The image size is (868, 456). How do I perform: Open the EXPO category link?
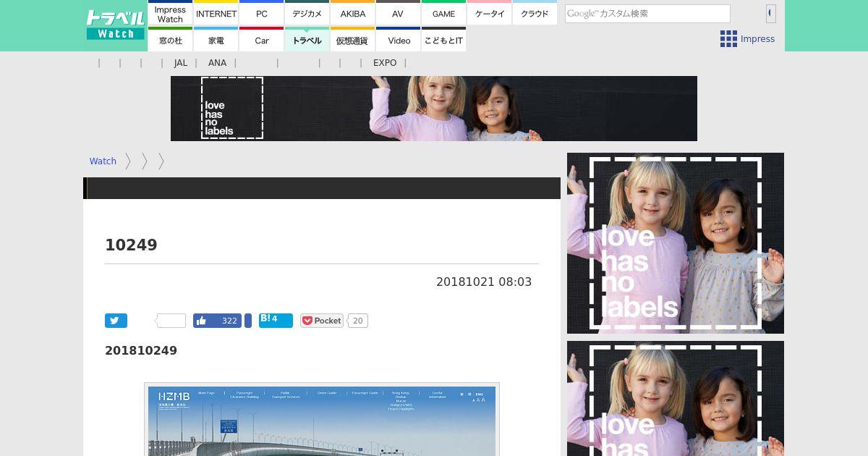385,63
